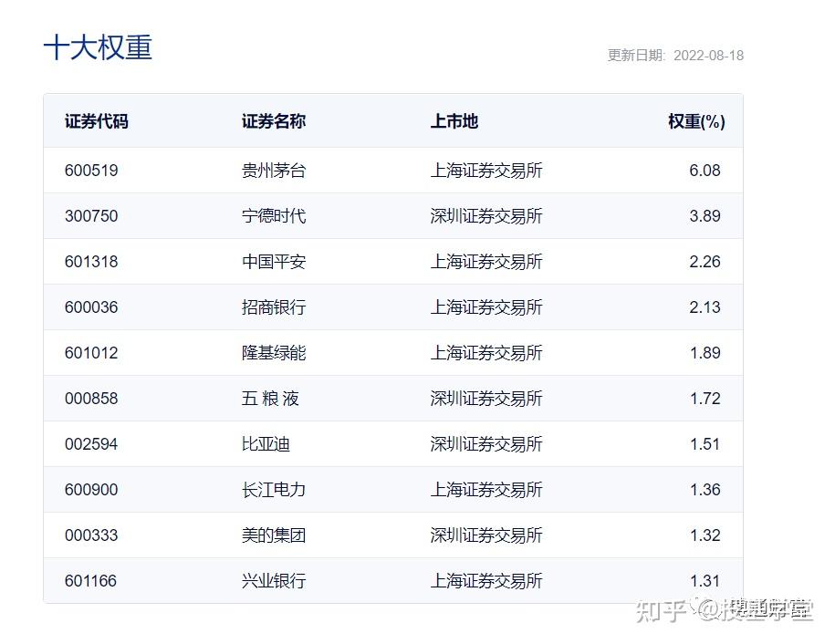Click the 6.08 weight value
Viewport: 835px width, 644px height.
coord(705,171)
